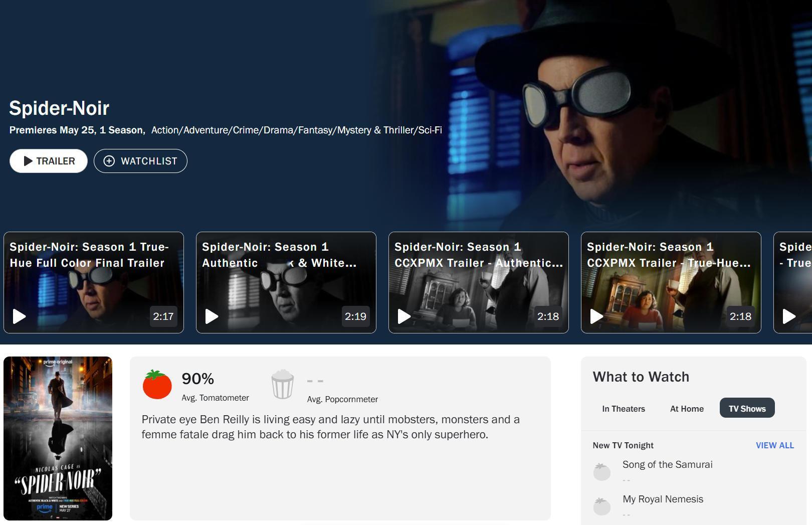Click the 2:19 duration badge
812x525 pixels.
356,316
